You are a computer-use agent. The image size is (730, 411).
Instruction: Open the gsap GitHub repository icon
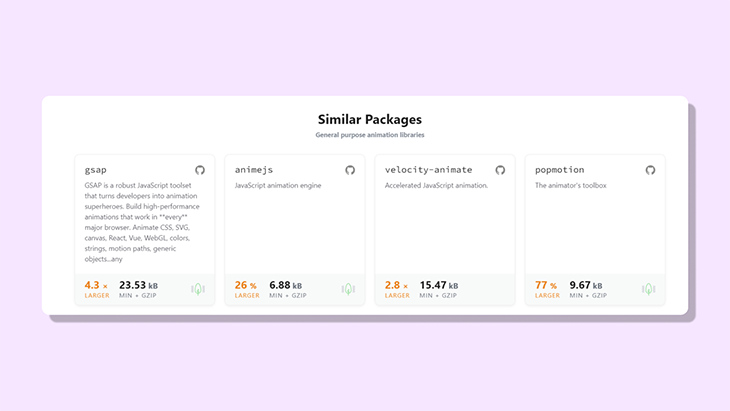[x=200, y=170]
